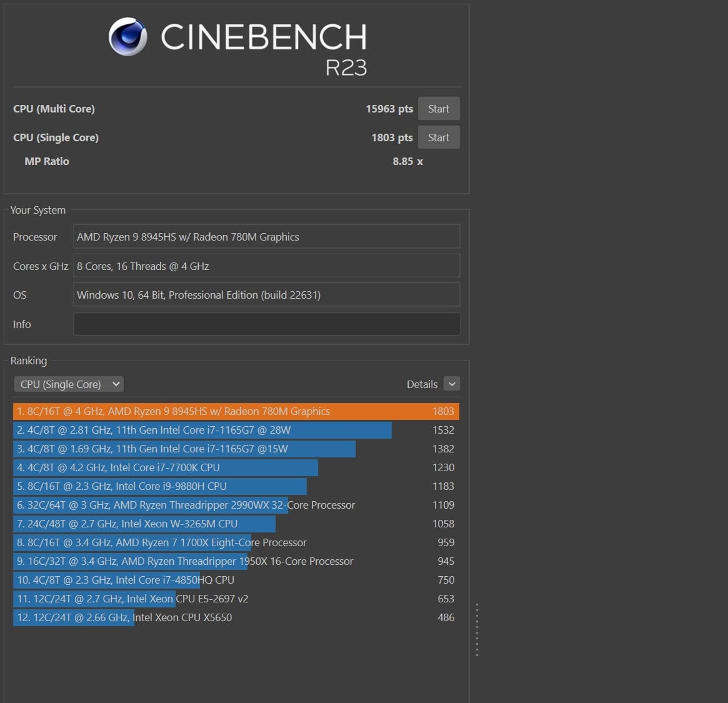Start the CPU Single Core benchmark
The height and width of the screenshot is (703, 728).
coord(438,137)
